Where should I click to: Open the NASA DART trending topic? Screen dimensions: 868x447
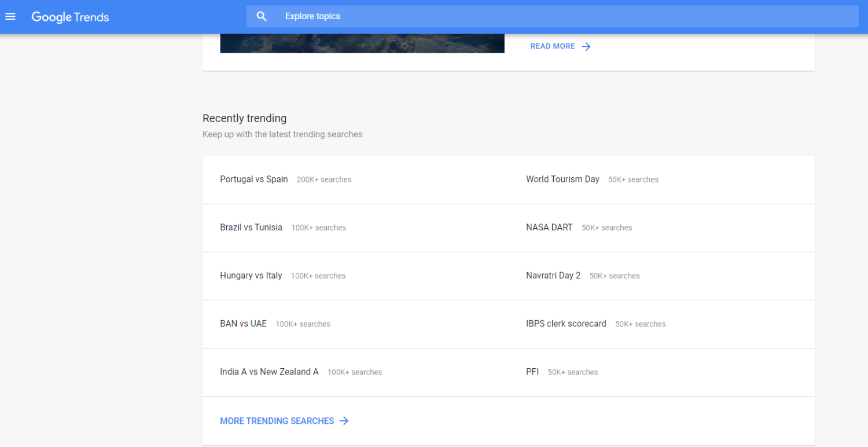pos(549,227)
